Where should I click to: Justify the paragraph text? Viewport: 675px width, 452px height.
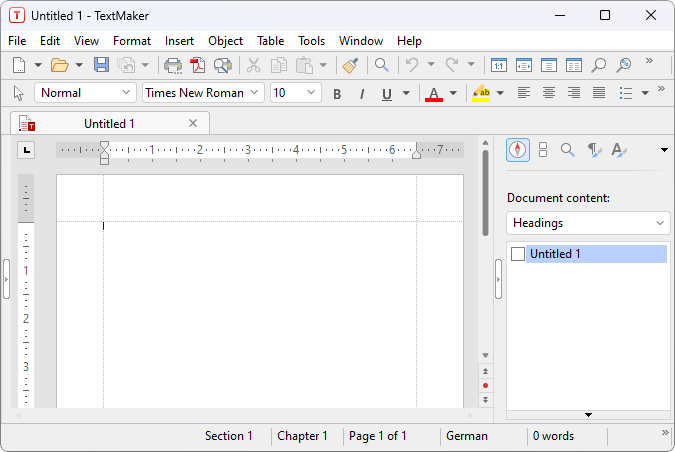599,93
